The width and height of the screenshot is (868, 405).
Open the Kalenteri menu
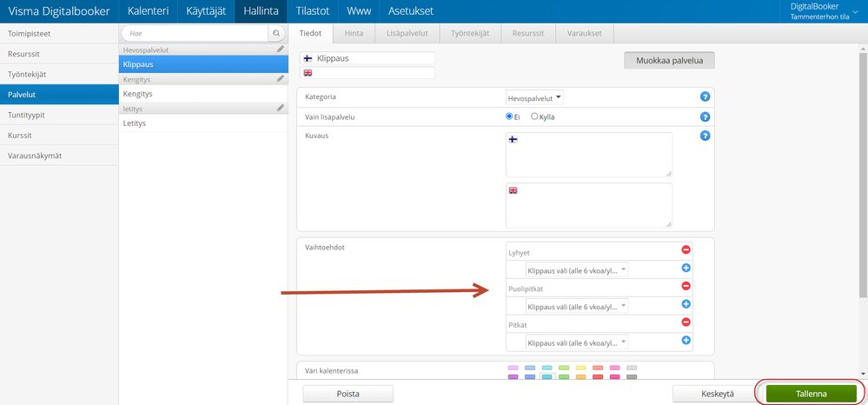click(147, 11)
